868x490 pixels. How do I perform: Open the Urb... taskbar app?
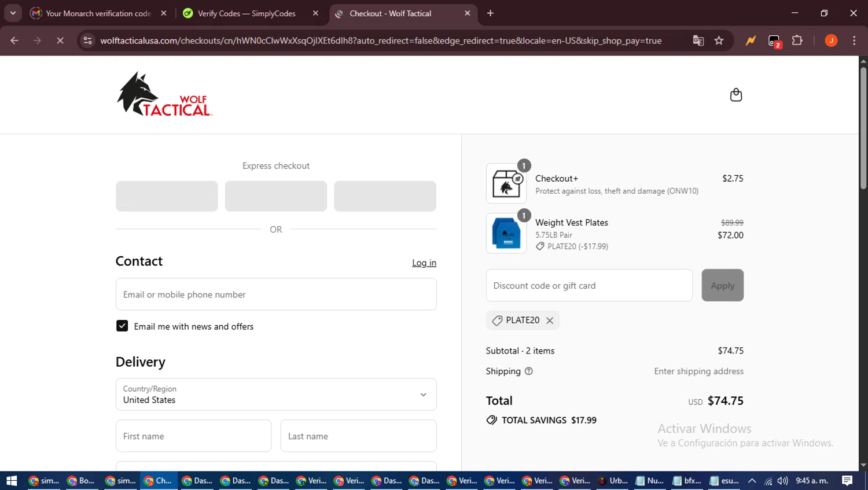coord(613,481)
